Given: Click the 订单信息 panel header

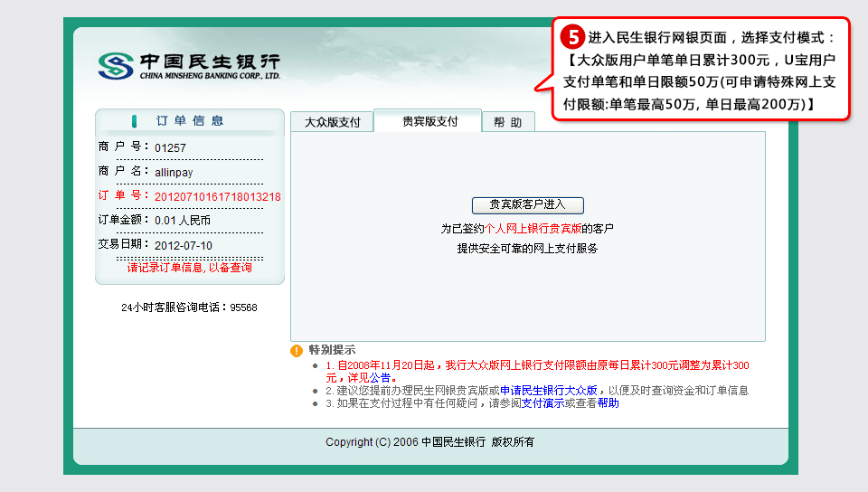Looking at the screenshot, I should 189,121.
